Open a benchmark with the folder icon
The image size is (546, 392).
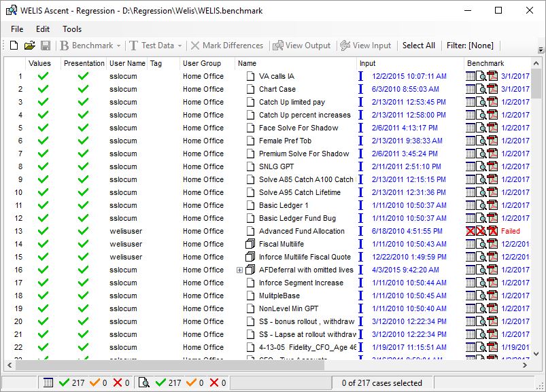[29, 46]
